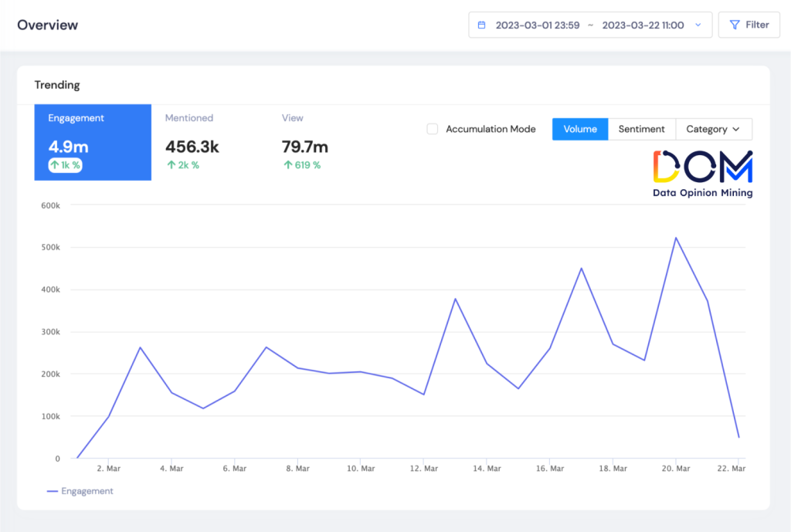Expand the date range dropdown chevron

698,25
